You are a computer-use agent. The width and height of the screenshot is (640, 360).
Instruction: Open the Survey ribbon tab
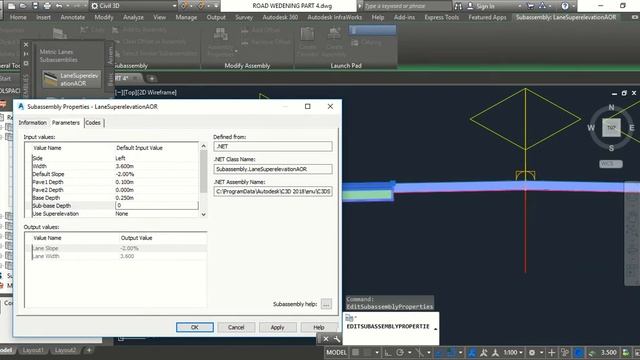pyautogui.click(x=244, y=17)
